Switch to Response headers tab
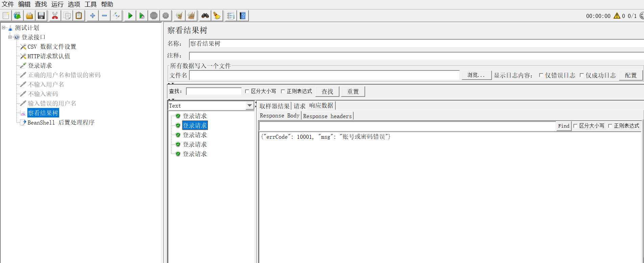This screenshot has height=263, width=644. (x=327, y=116)
